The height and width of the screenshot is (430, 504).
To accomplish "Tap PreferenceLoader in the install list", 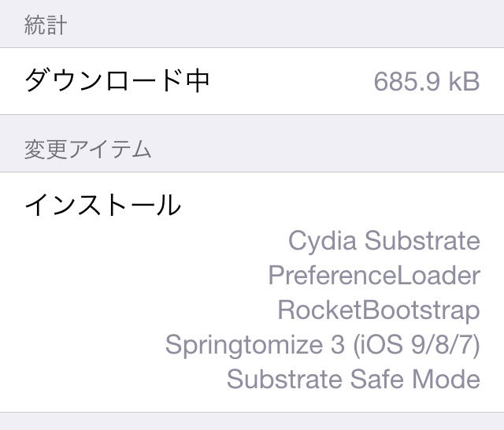I will pyautogui.click(x=374, y=275).
